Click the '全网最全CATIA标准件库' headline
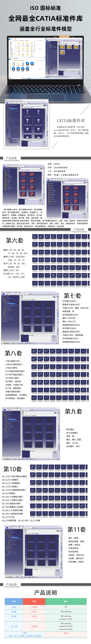 coord(45,18)
